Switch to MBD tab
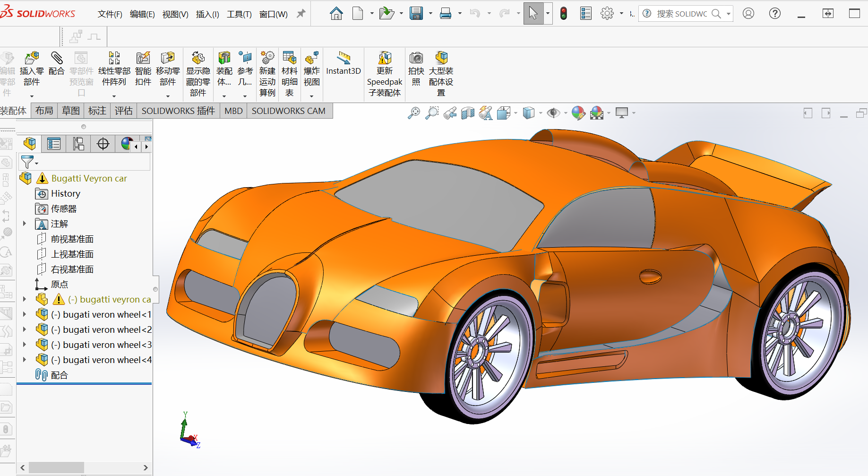The width and height of the screenshot is (868, 476). [x=233, y=111]
